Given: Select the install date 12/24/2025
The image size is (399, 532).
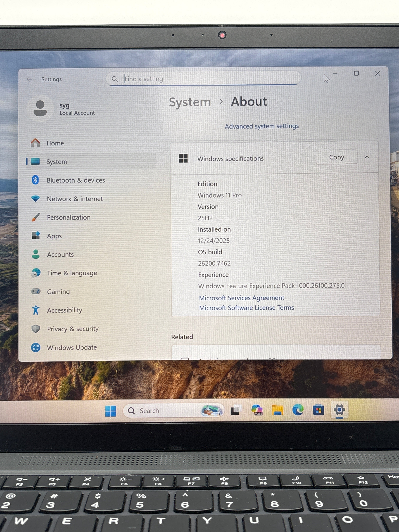Looking at the screenshot, I should click(214, 241).
